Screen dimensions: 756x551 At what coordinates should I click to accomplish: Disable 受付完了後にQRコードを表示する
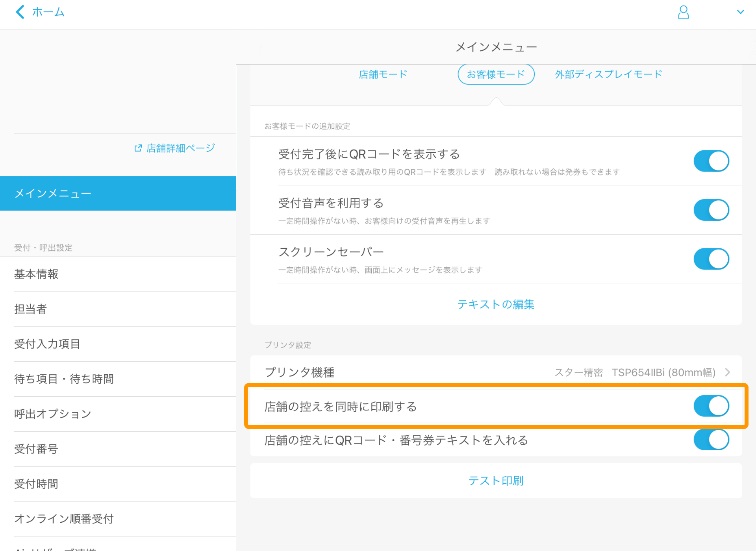tap(711, 161)
